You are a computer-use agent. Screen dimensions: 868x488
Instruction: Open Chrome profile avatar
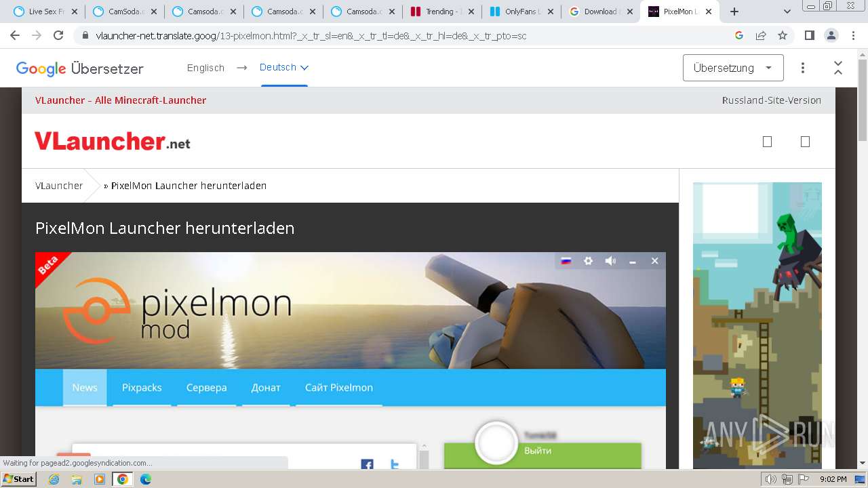[831, 35]
